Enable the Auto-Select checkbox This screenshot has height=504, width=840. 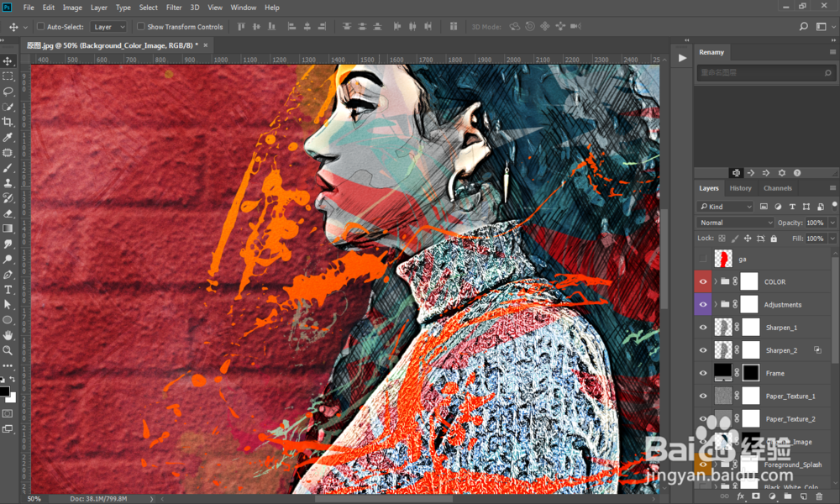[40, 26]
